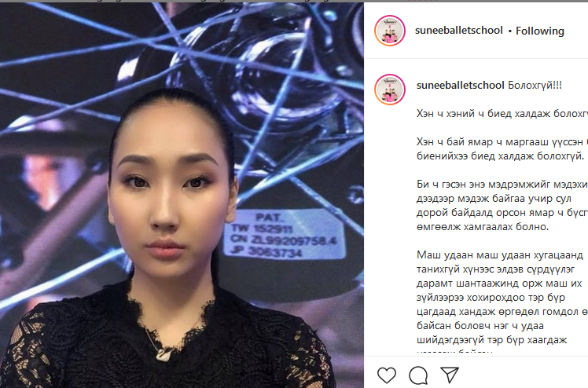Viewport: 588px width, 388px height.
Task: Click the swan pendant necklace in photo
Action: [164, 353]
